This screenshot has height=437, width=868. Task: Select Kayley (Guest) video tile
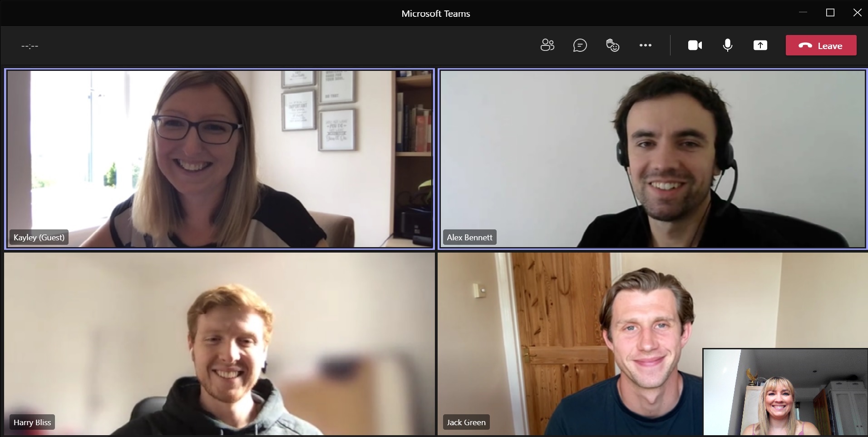pyautogui.click(x=219, y=159)
